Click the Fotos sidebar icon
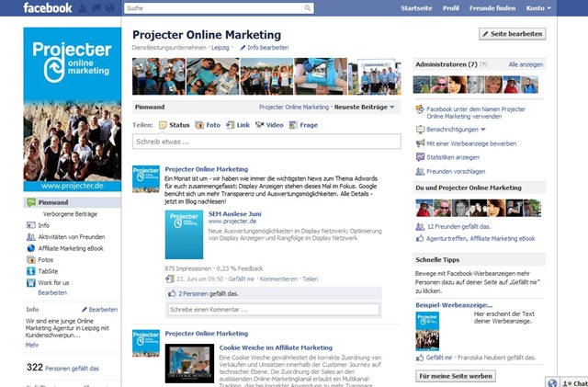 click(x=30, y=260)
